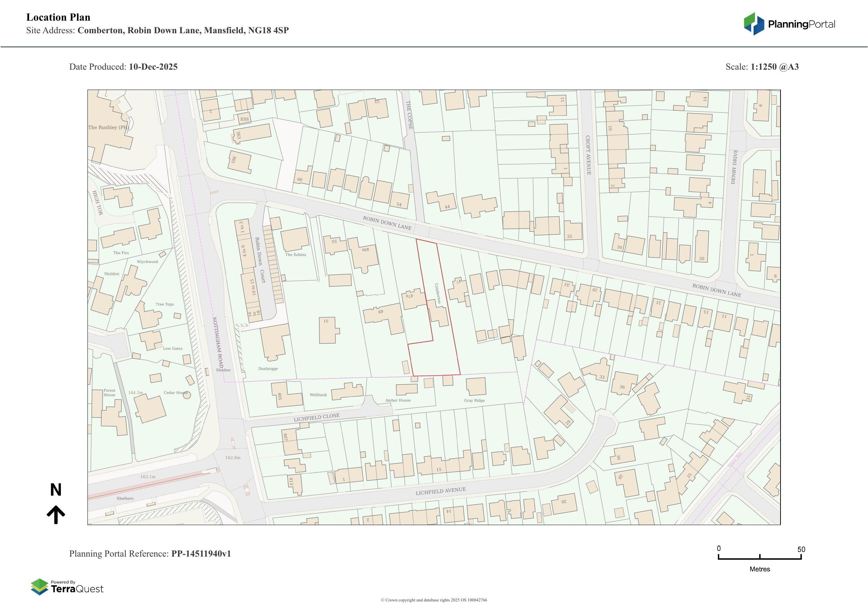Click the Planning Portal logo icon
The image size is (868, 614).
[754, 24]
